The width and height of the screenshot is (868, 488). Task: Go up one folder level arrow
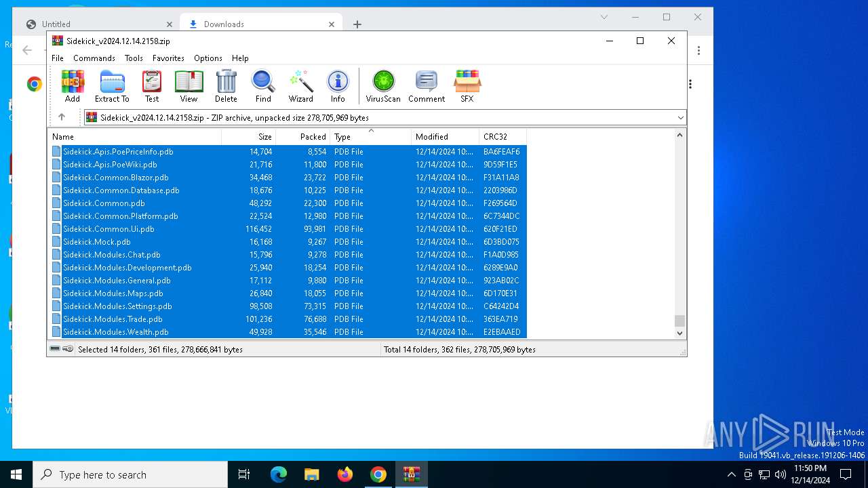[x=62, y=117]
